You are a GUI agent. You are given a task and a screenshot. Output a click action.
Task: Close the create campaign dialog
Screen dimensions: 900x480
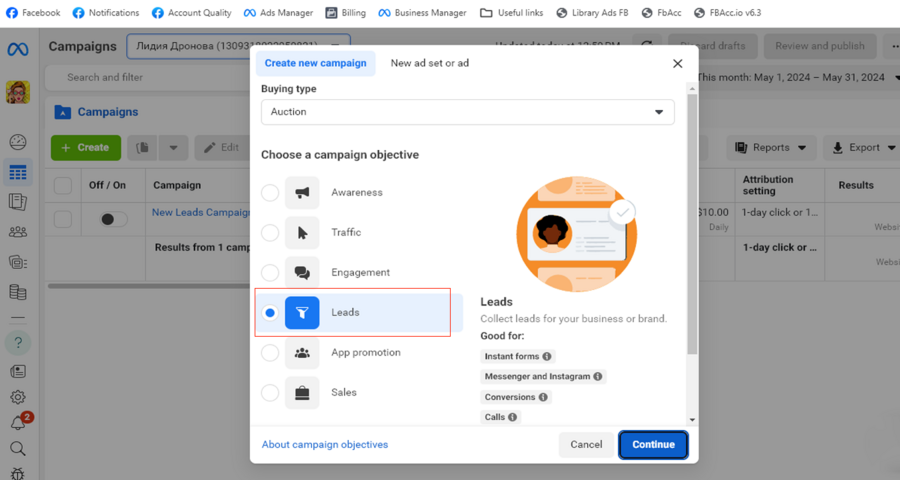point(678,63)
